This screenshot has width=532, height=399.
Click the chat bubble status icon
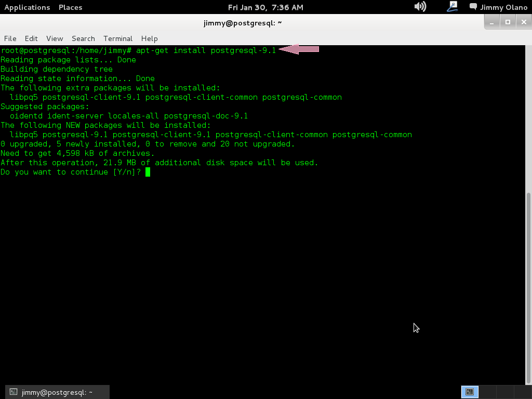[473, 7]
